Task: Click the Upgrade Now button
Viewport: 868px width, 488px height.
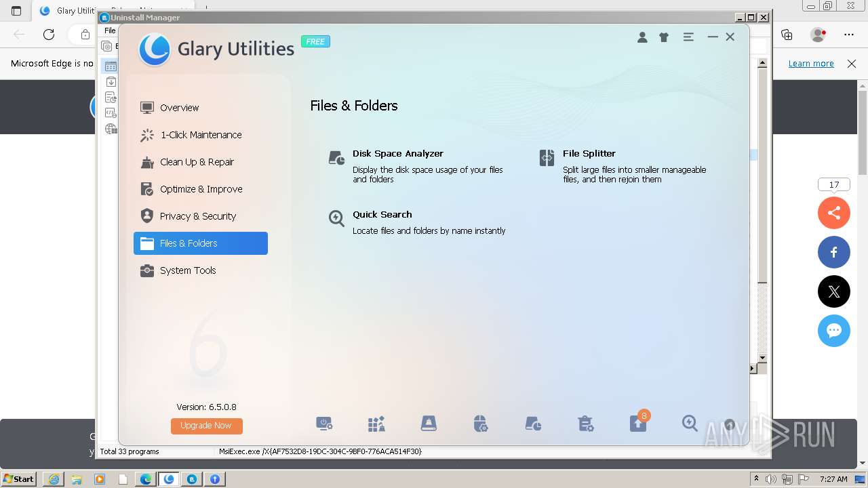Action: click(206, 426)
